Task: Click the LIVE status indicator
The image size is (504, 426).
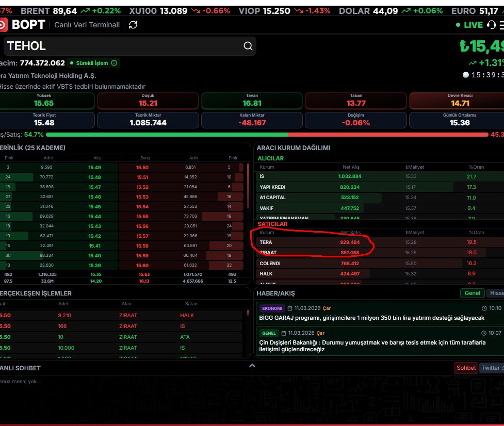Action: (469, 25)
